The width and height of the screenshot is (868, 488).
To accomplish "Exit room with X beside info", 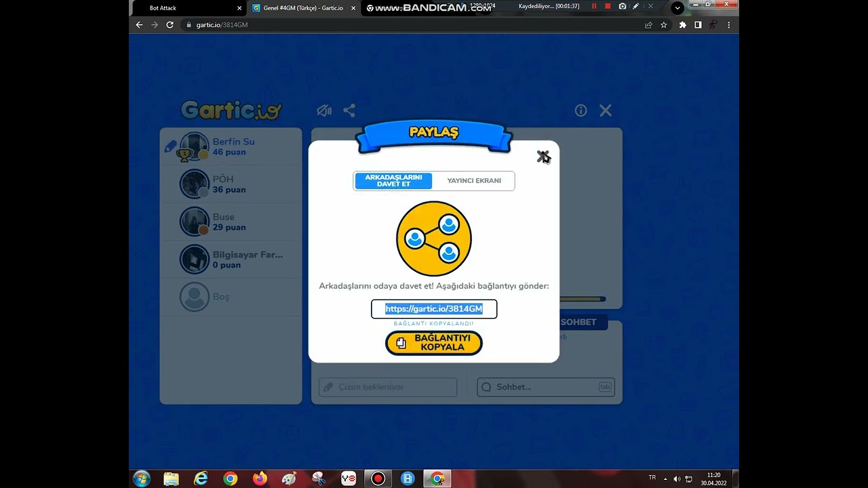I will 606,110.
